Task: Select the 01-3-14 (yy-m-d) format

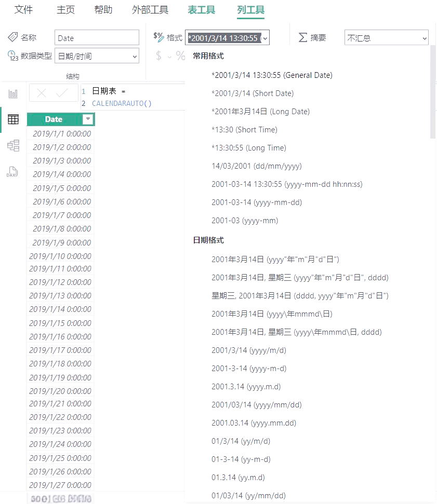Action: pyautogui.click(x=241, y=459)
